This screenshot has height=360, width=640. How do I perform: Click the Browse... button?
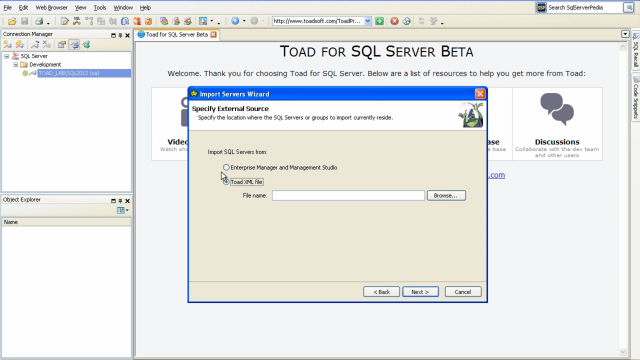coord(446,196)
